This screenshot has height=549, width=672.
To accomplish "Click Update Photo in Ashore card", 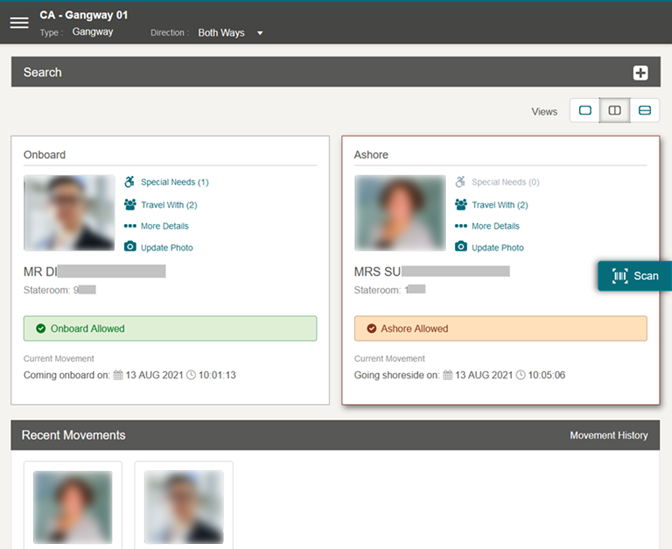I will click(498, 248).
